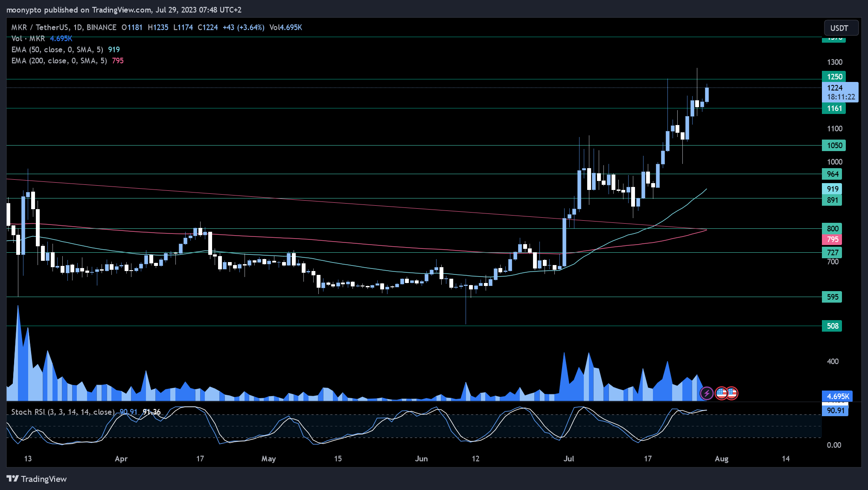This screenshot has height=490, width=868.
Task: Click the 595 price level label
Action: click(832, 297)
